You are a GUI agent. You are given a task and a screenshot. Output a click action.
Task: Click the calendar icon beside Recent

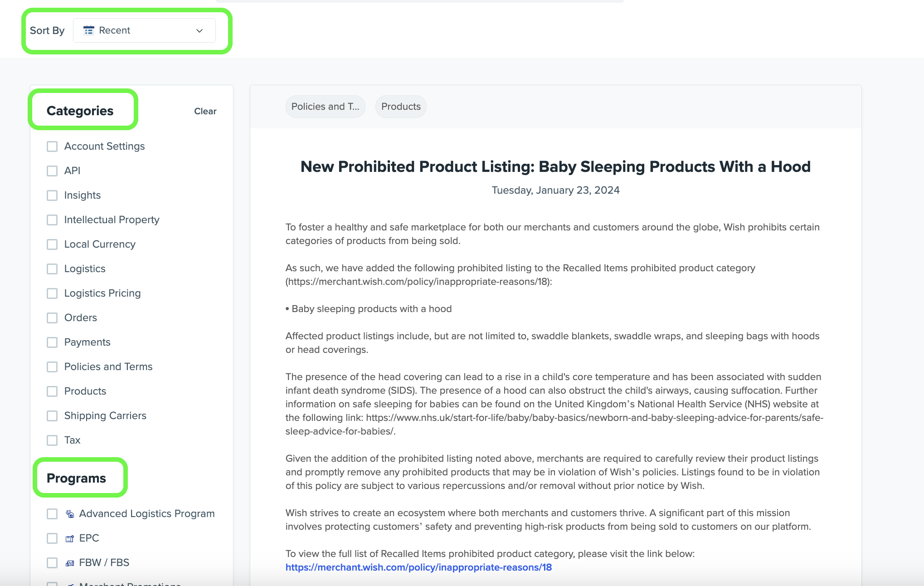coord(89,30)
